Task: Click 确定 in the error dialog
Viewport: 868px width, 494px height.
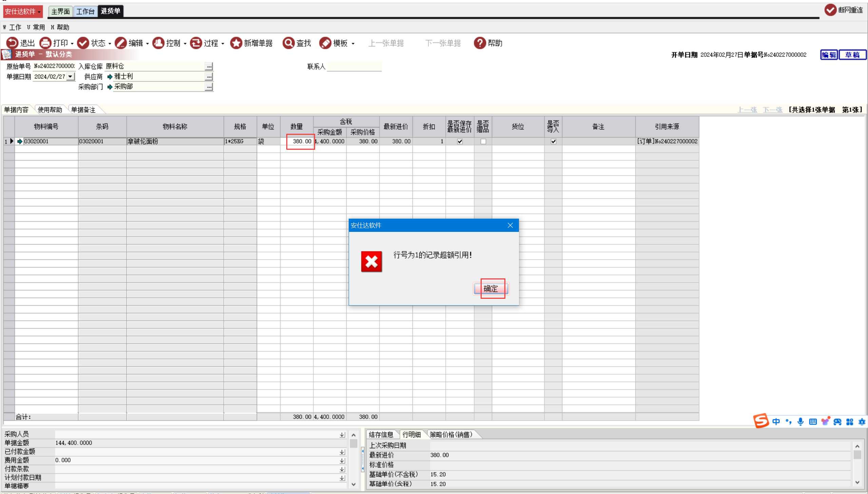Action: [490, 289]
